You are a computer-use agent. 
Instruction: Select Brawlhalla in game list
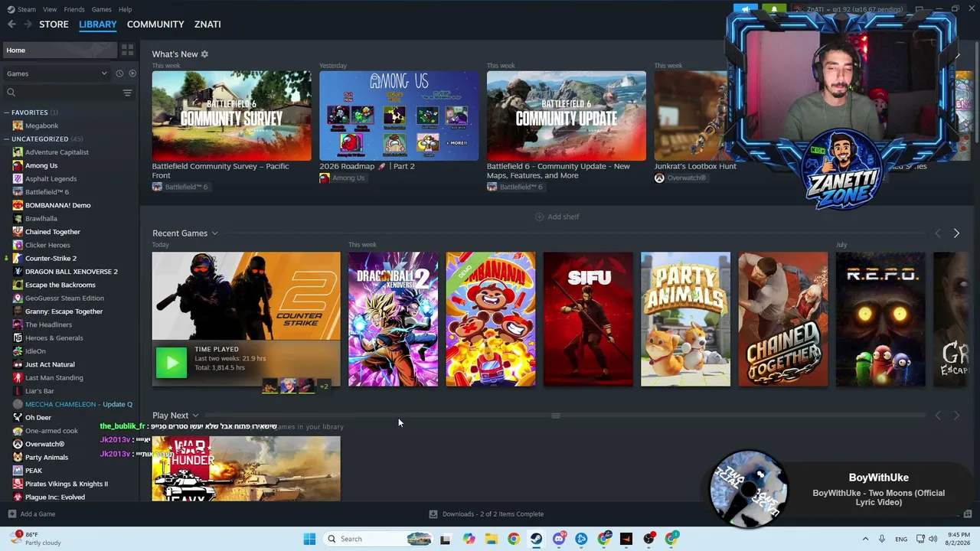[41, 219]
